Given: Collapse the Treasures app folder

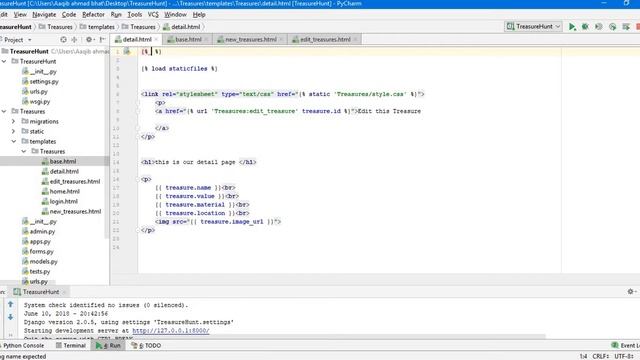Looking at the screenshot, I should tap(4, 111).
